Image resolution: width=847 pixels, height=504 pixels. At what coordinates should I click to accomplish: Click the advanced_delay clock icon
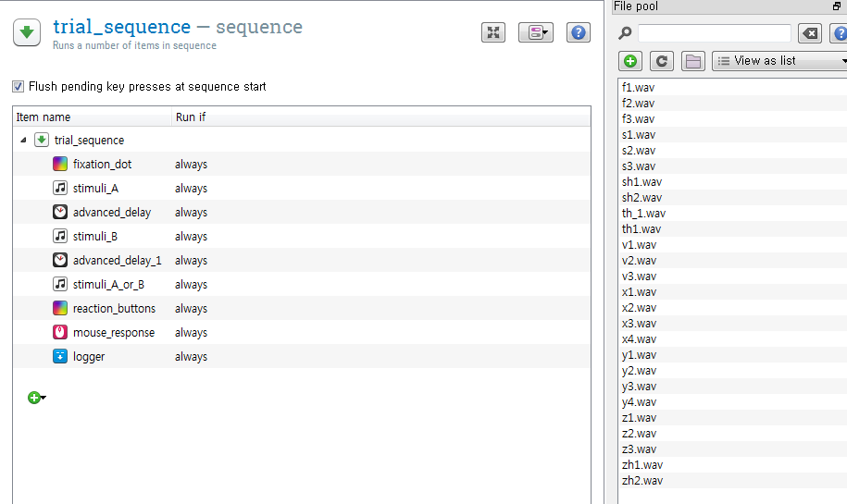click(60, 212)
